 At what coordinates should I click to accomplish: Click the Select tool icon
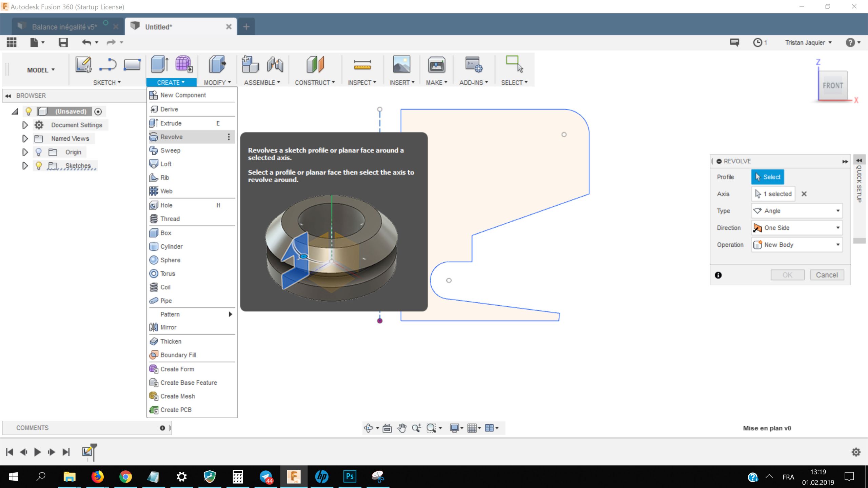[x=514, y=64]
